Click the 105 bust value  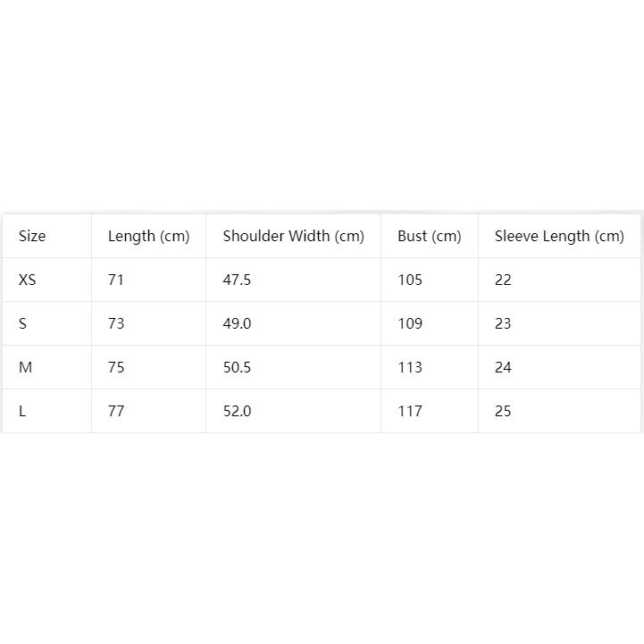click(x=410, y=280)
